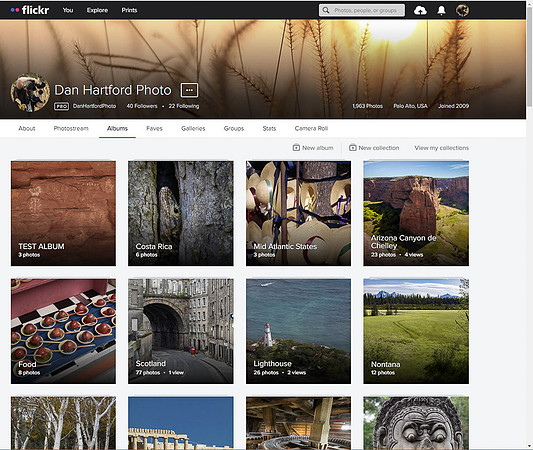Open the Prints menu
The height and width of the screenshot is (450, 533).
click(129, 10)
